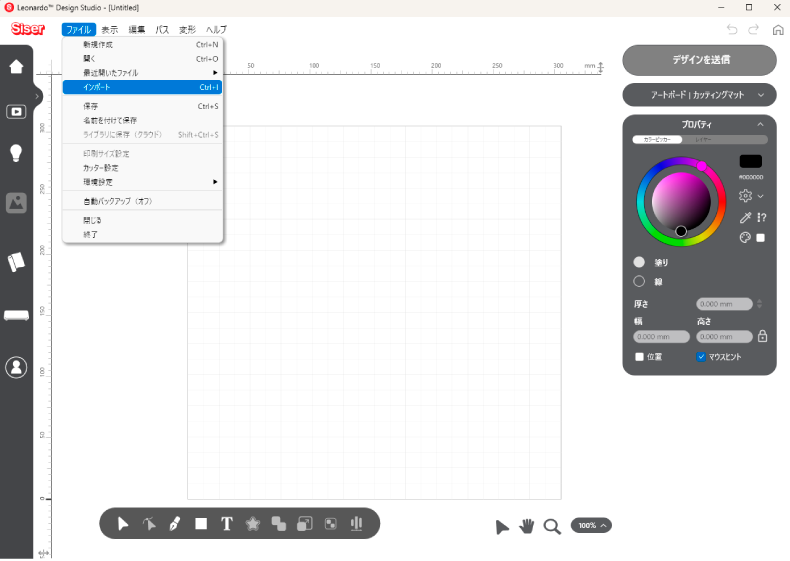Click the 幅 width input field
790x561 pixels.
click(x=661, y=337)
